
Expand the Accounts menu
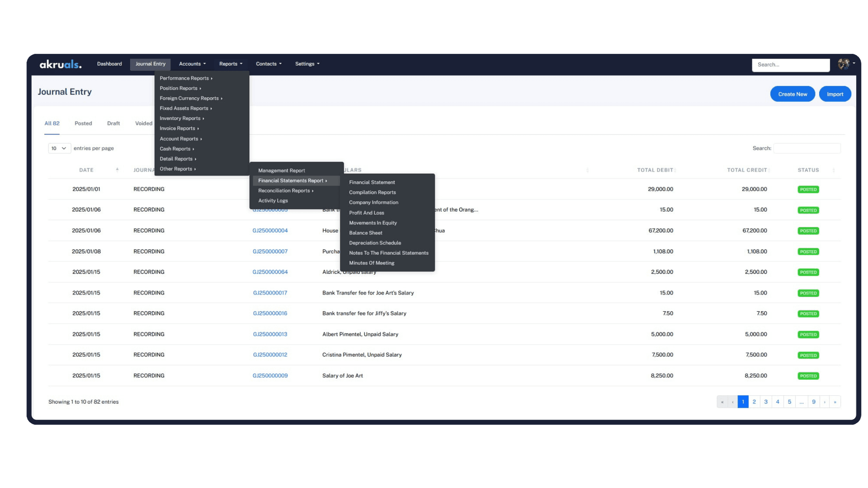click(x=192, y=64)
